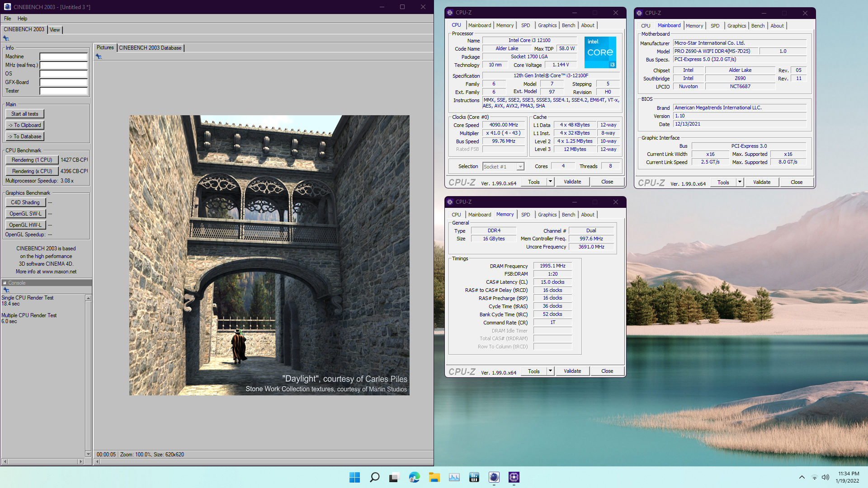
Task: Open File Explorer from the taskbar
Action: 434,477
